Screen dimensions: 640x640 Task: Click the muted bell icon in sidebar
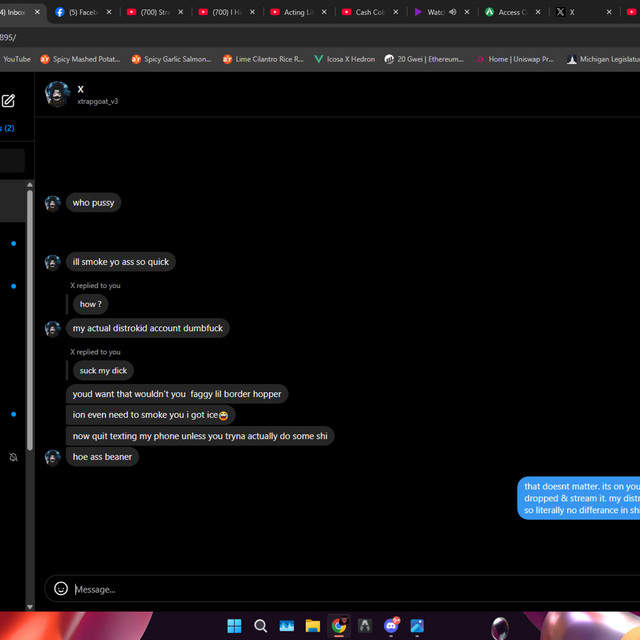coord(13,457)
